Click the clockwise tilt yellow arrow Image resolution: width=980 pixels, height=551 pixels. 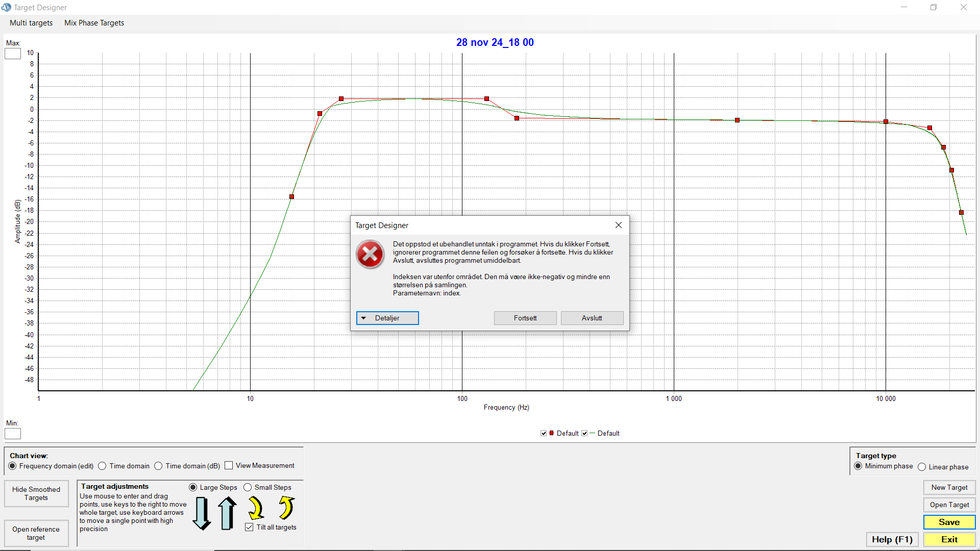(256, 508)
